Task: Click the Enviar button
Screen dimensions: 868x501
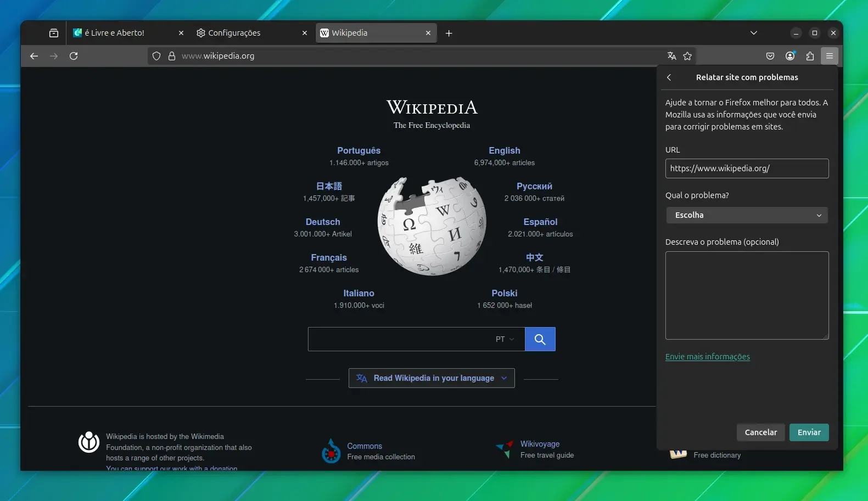Action: point(809,432)
